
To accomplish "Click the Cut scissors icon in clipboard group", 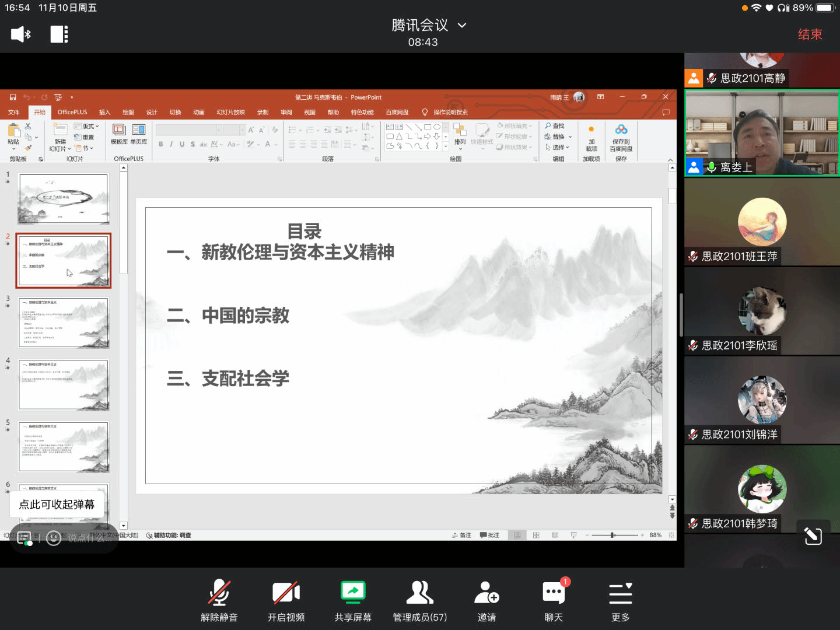I will (27, 127).
